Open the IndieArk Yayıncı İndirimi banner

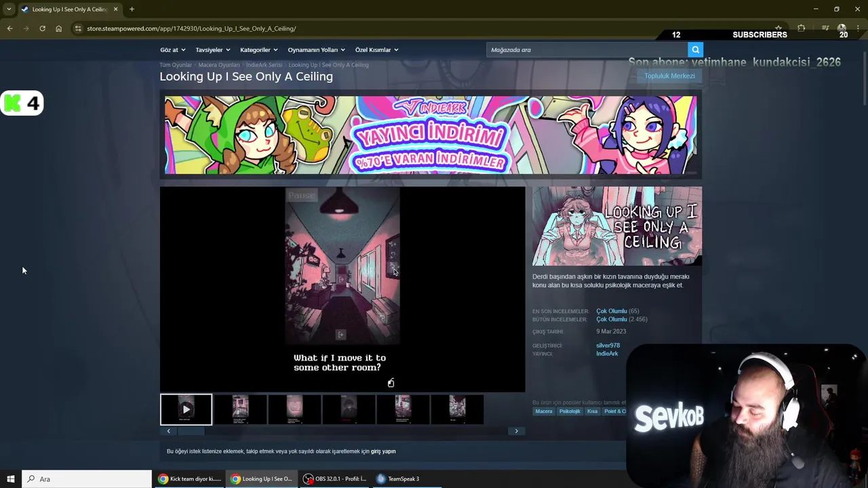[431, 135]
